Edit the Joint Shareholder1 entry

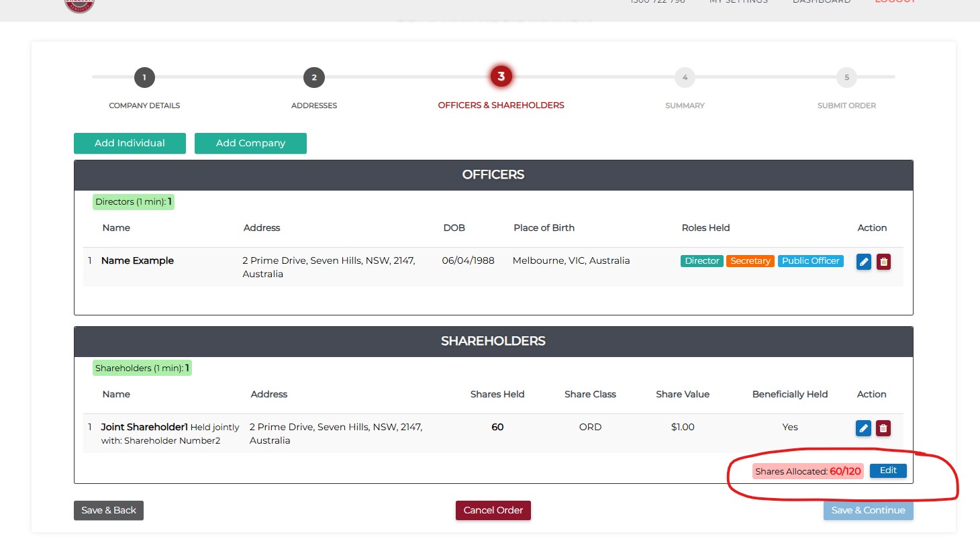863,428
